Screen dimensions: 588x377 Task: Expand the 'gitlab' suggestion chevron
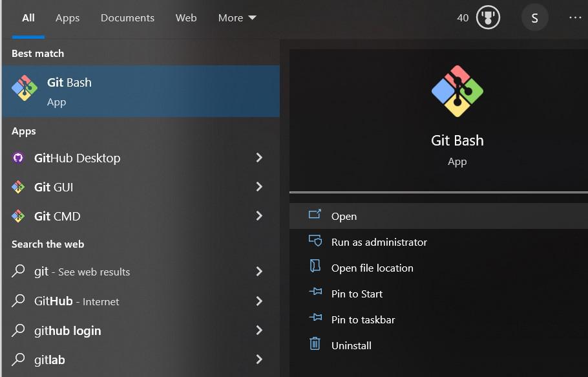(259, 360)
